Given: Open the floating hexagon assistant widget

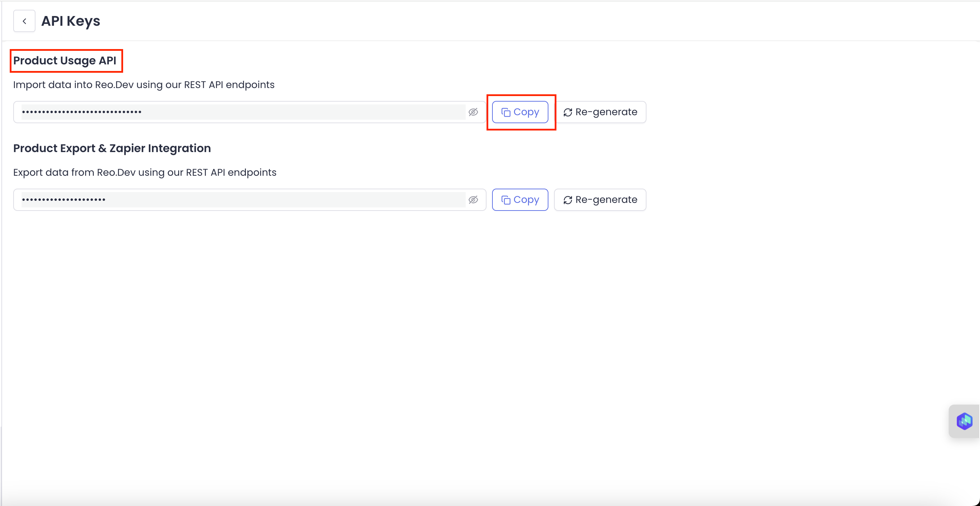Looking at the screenshot, I should (x=964, y=421).
